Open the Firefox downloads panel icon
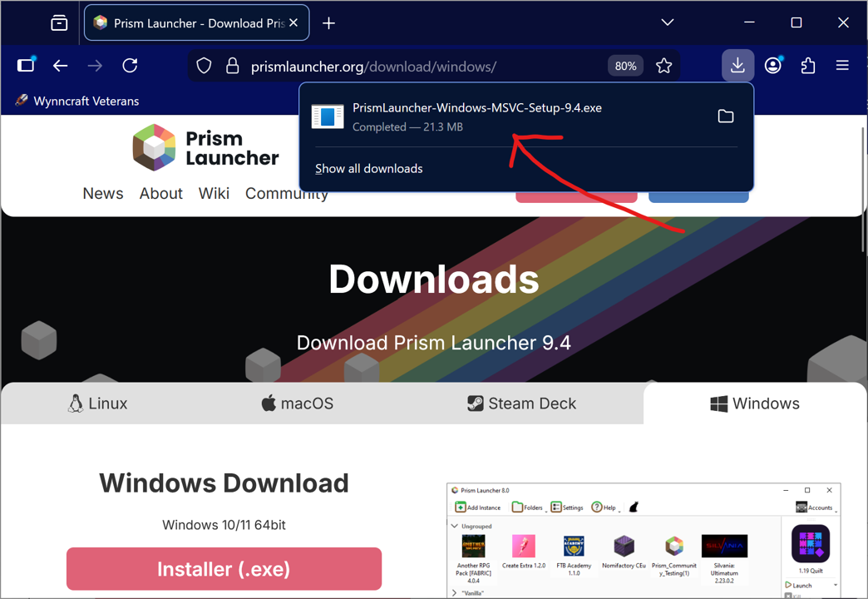 pos(737,66)
